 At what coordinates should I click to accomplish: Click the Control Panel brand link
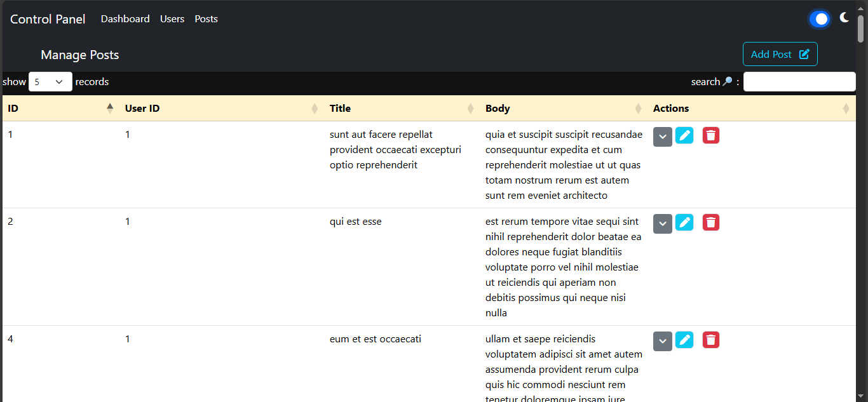(48, 19)
